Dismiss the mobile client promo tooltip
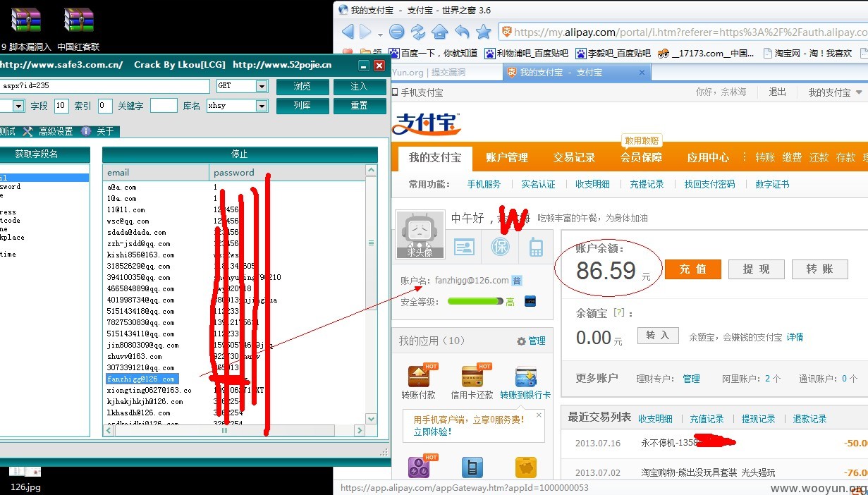Image resolution: width=868 pixels, height=495 pixels. pyautogui.click(x=539, y=415)
